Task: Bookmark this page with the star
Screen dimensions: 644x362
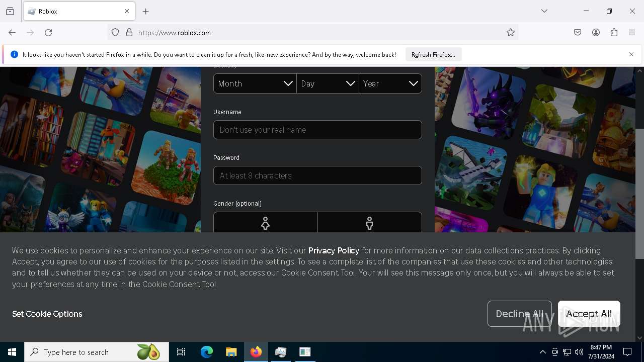Action: point(511,33)
